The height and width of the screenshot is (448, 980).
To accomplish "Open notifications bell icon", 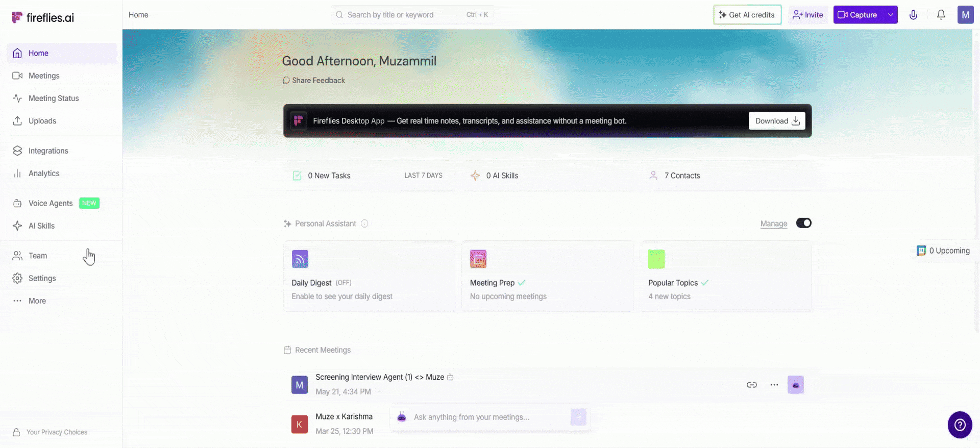I will click(x=941, y=15).
